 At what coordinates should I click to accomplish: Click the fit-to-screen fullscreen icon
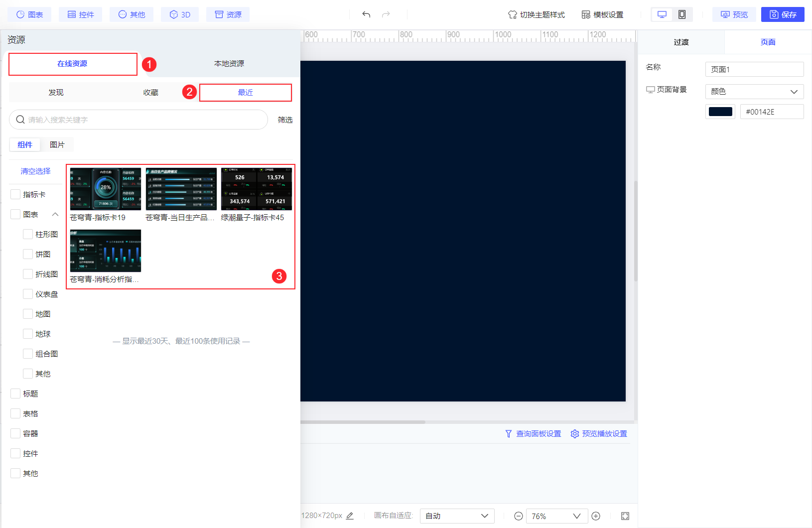pyautogui.click(x=625, y=516)
